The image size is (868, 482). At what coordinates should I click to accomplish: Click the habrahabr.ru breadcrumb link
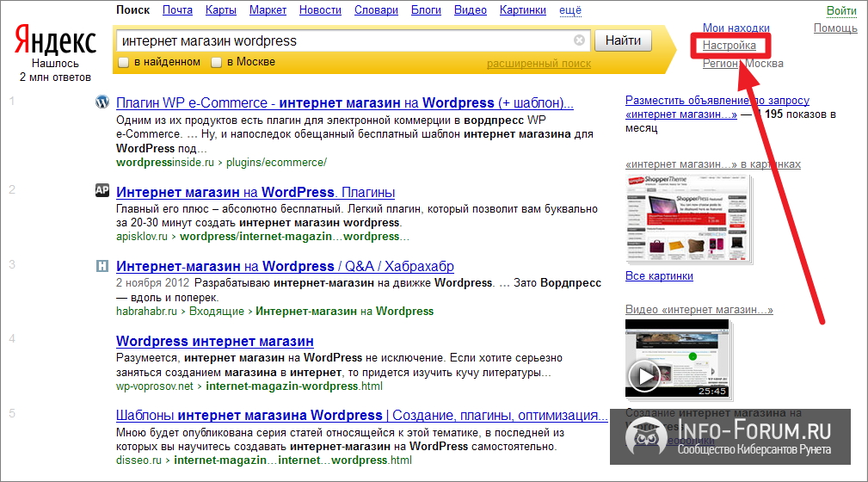[x=147, y=312]
